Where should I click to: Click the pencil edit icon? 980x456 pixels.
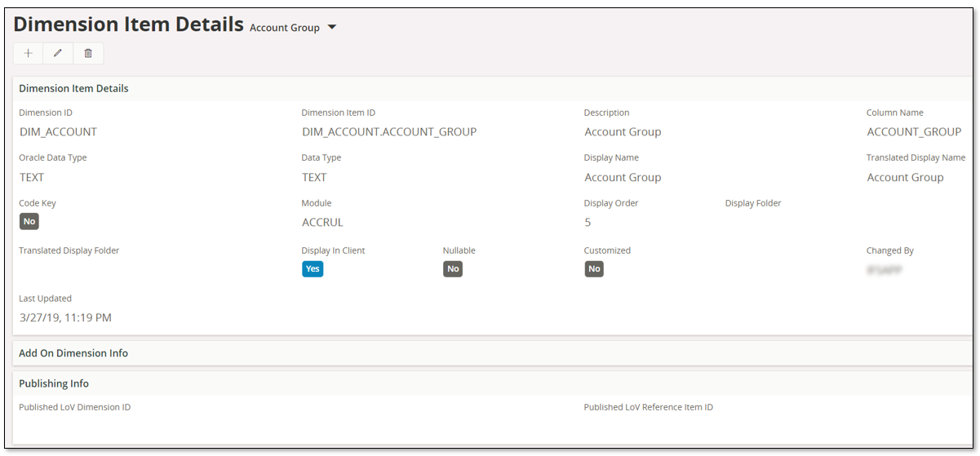[x=58, y=53]
